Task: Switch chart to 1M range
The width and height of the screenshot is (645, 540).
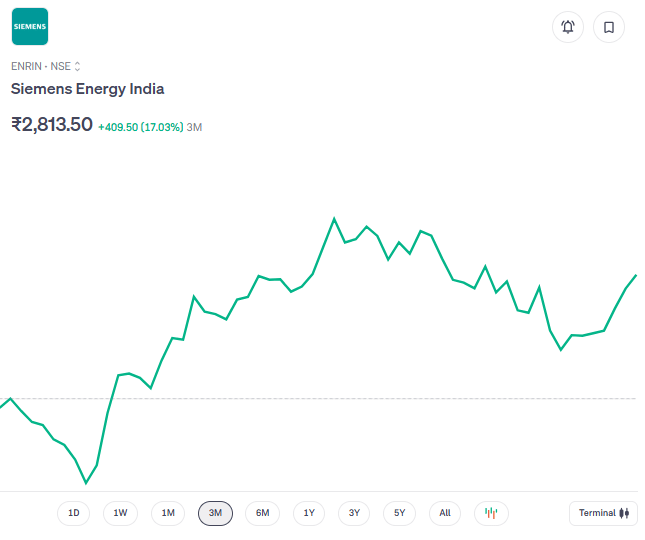Action: click(x=168, y=513)
